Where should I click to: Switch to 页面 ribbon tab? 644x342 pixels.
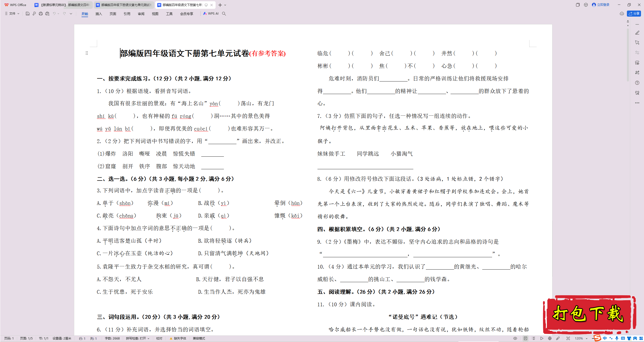coord(113,14)
